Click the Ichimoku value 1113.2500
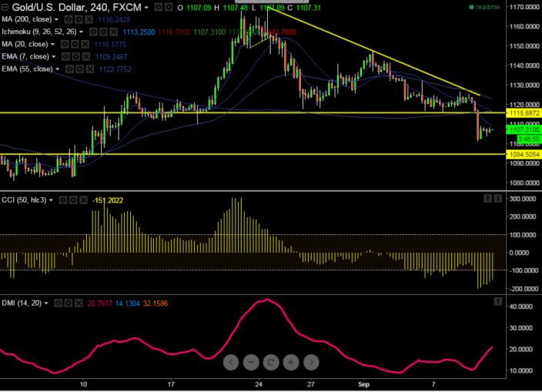Screen dimensions: 542x392 (139, 32)
